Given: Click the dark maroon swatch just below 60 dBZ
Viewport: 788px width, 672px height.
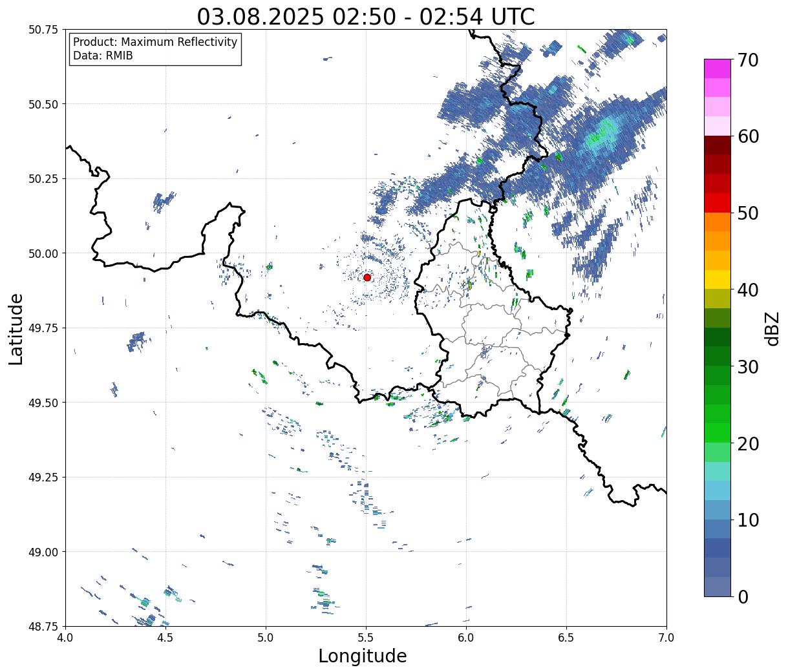Looking at the screenshot, I should (718, 145).
